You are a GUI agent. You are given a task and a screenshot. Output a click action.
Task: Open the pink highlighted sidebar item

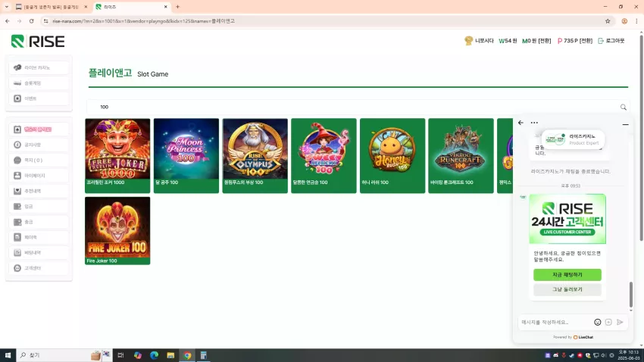[39, 130]
